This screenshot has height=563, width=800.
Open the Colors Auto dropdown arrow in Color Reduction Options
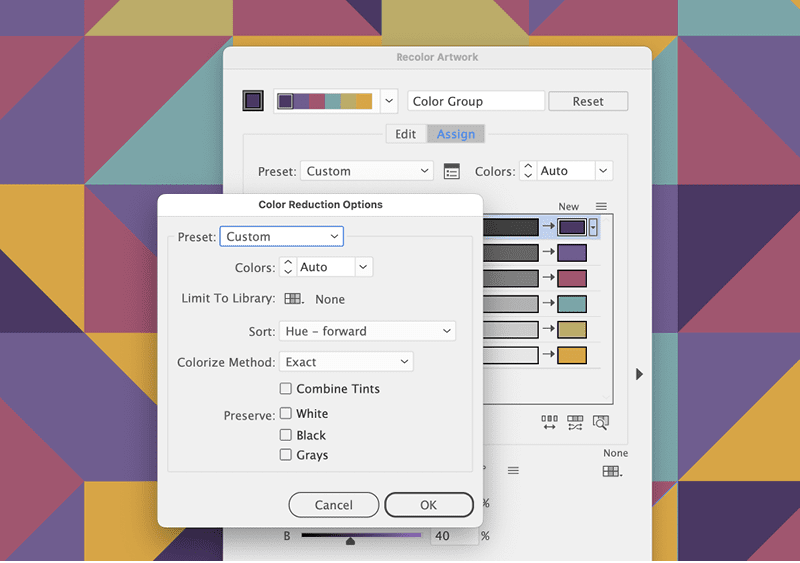(x=363, y=267)
